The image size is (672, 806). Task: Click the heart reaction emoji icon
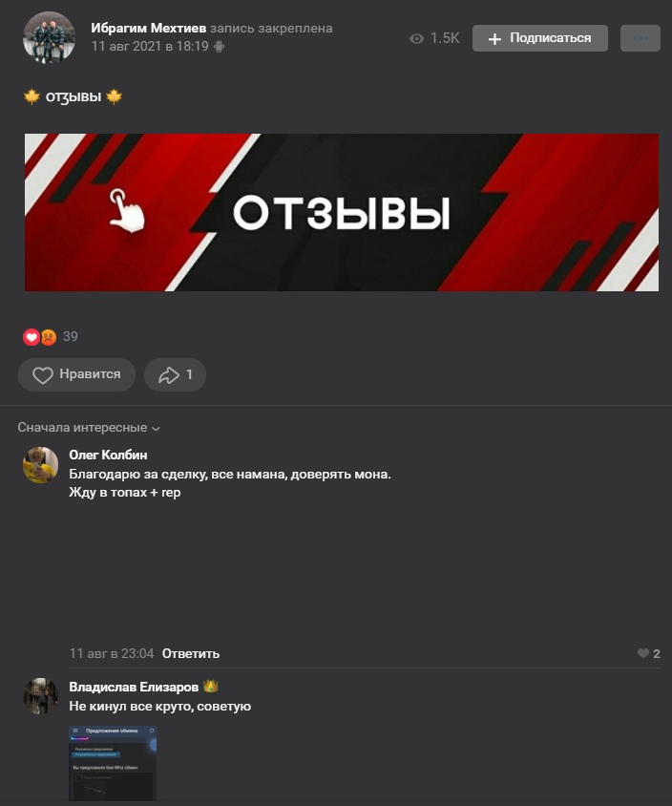click(x=31, y=337)
